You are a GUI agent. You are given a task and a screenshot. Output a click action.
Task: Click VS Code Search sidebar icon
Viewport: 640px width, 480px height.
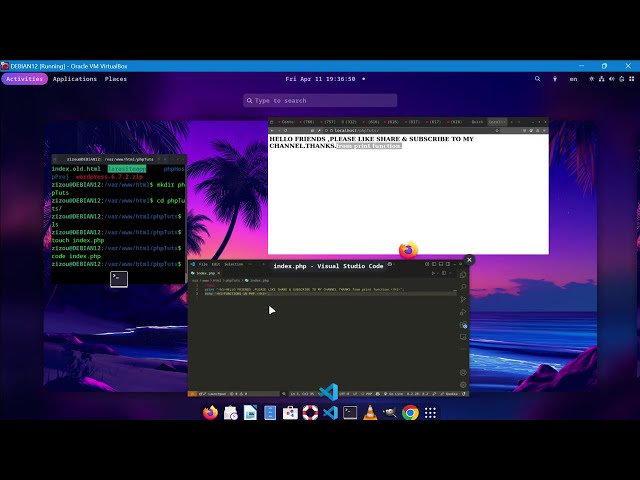tap(463, 287)
